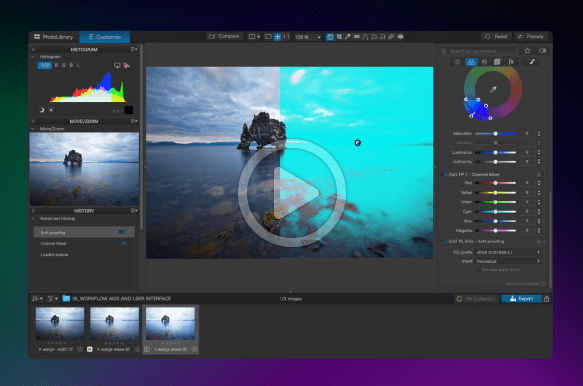The image size is (583, 386).
Task: Toggle the Soft proofing palette on/off switch
Action: point(445,241)
